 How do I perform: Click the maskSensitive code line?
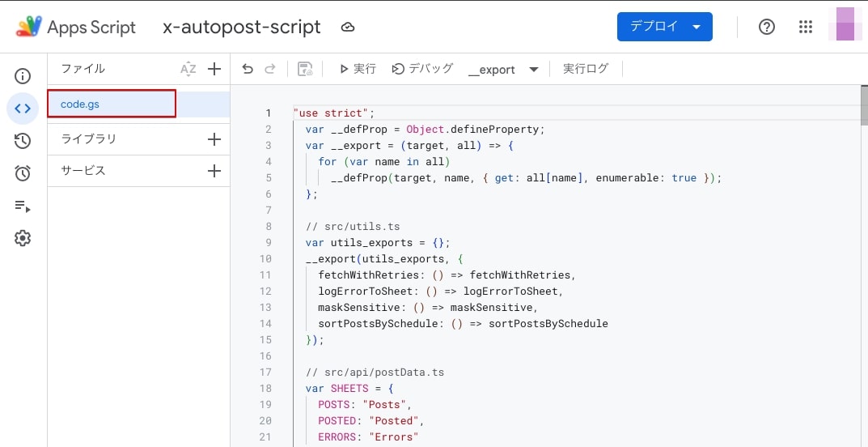pyautogui.click(x=428, y=308)
